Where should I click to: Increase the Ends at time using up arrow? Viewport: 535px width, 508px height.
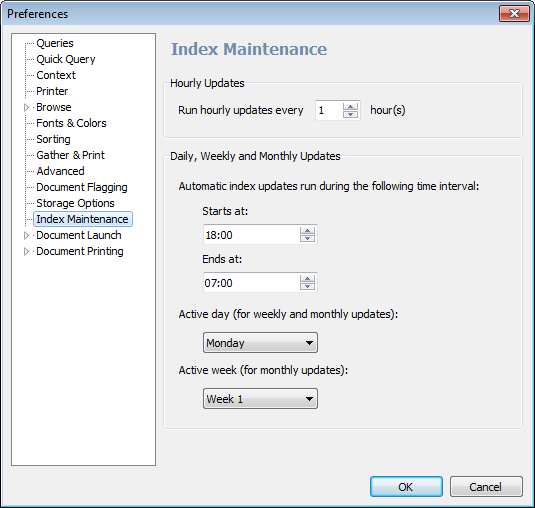307,278
